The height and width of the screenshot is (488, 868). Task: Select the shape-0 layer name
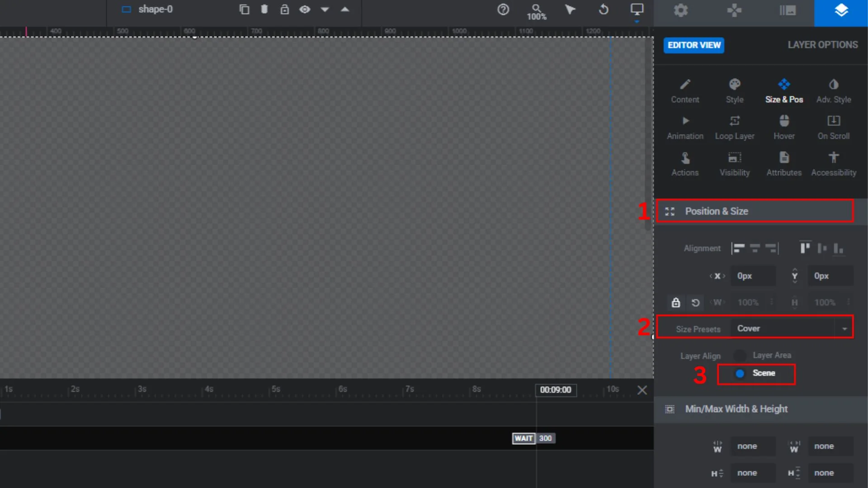pos(156,9)
